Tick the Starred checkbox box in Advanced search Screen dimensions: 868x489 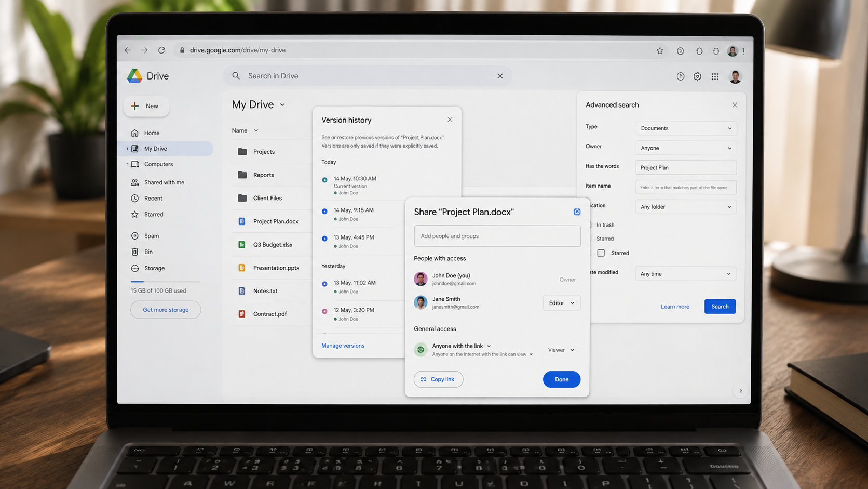[x=601, y=253]
